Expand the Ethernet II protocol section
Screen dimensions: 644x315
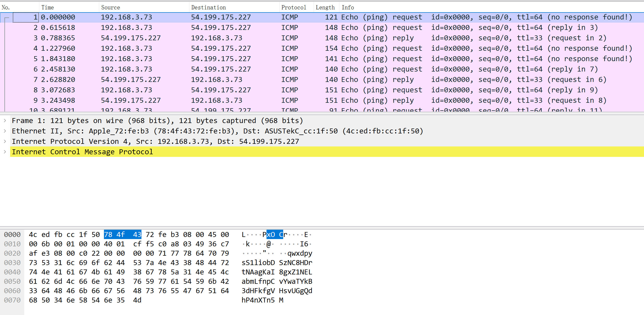tap(5, 131)
